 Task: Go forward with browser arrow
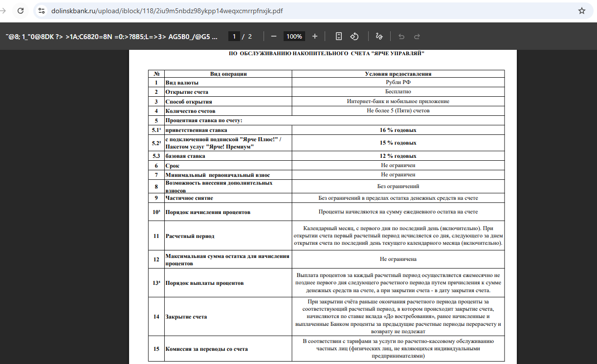coord(3,11)
